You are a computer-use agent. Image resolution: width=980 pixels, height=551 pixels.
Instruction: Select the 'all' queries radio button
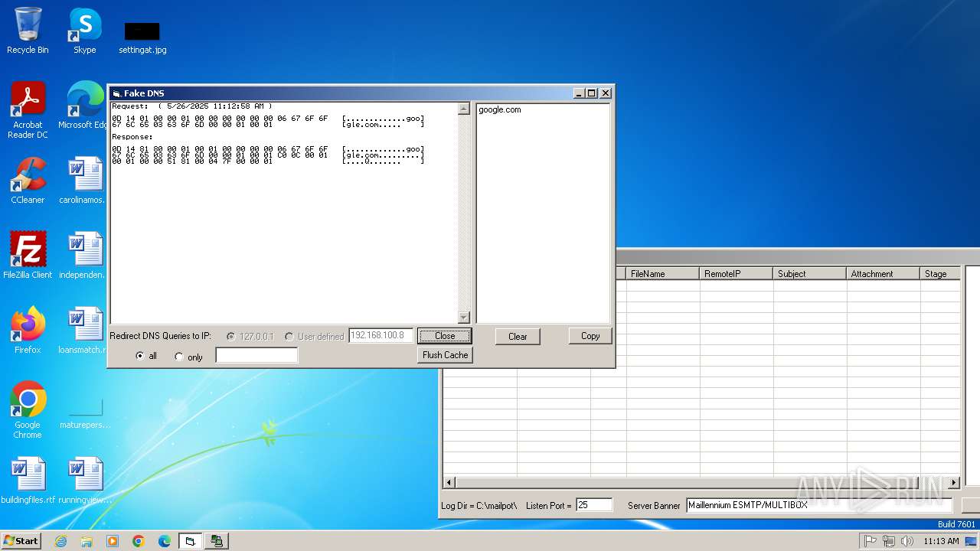pyautogui.click(x=139, y=357)
